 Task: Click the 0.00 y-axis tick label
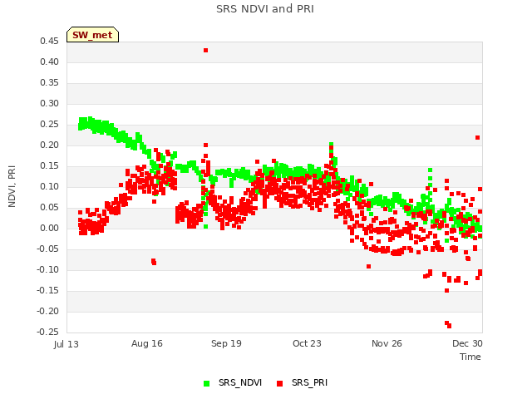(49, 228)
